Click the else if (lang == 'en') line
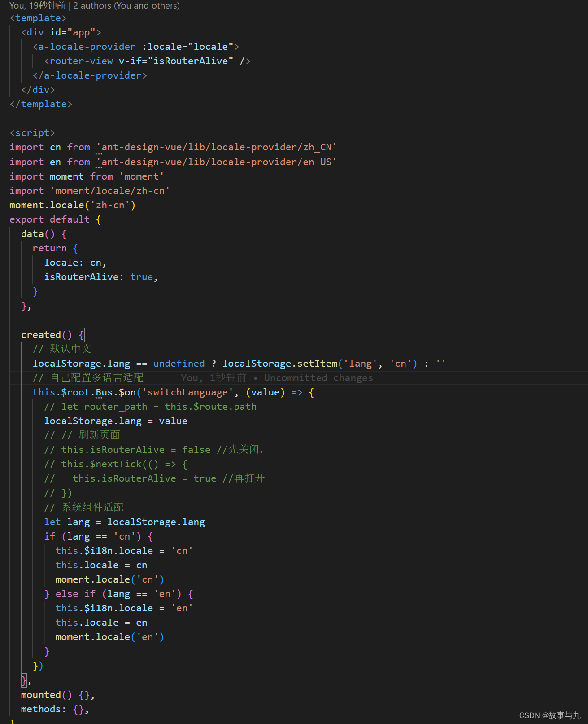 coord(119,594)
